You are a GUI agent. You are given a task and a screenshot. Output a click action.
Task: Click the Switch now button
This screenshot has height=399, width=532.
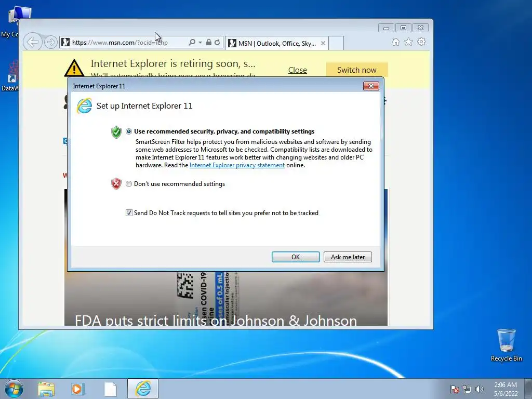coord(357,70)
